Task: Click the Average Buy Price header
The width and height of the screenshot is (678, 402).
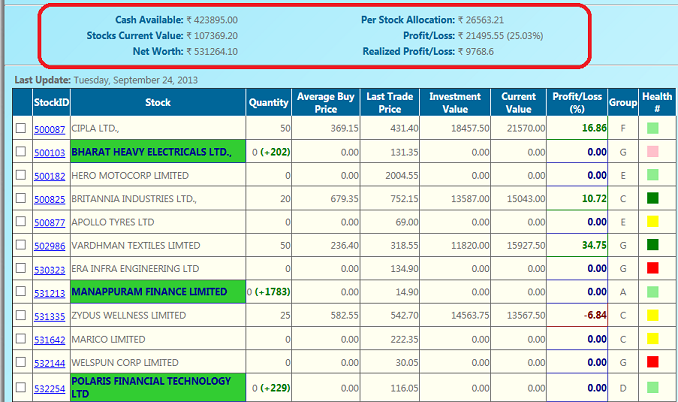Action: [326, 102]
